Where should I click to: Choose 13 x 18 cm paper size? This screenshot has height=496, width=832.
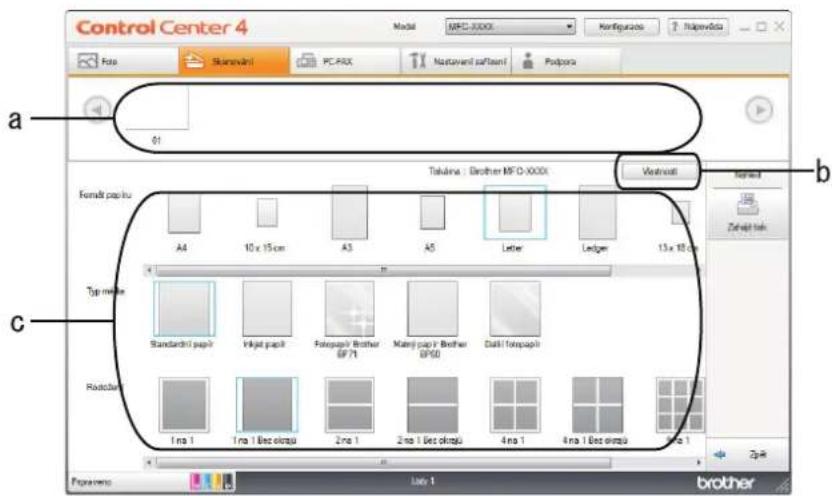point(681,213)
